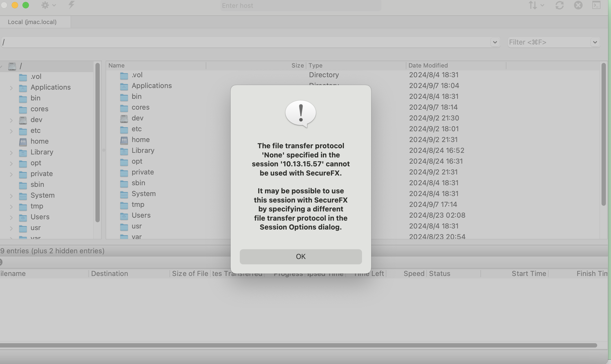
Task: Expand the Users folder in tree
Action: pyautogui.click(x=11, y=217)
